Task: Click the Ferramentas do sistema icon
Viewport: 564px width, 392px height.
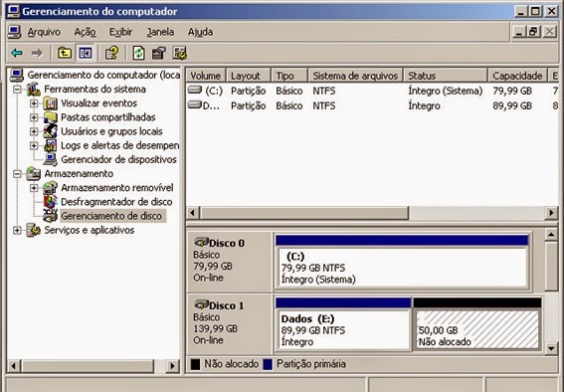Action: point(34,90)
